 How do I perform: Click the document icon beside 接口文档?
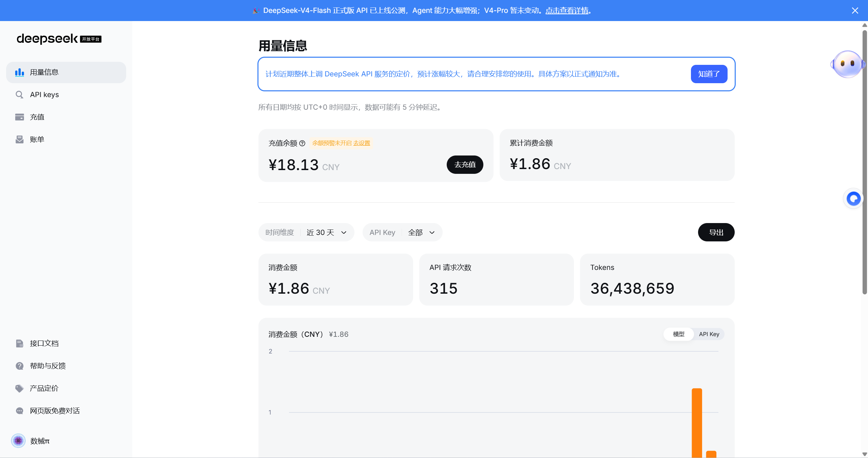pos(20,344)
